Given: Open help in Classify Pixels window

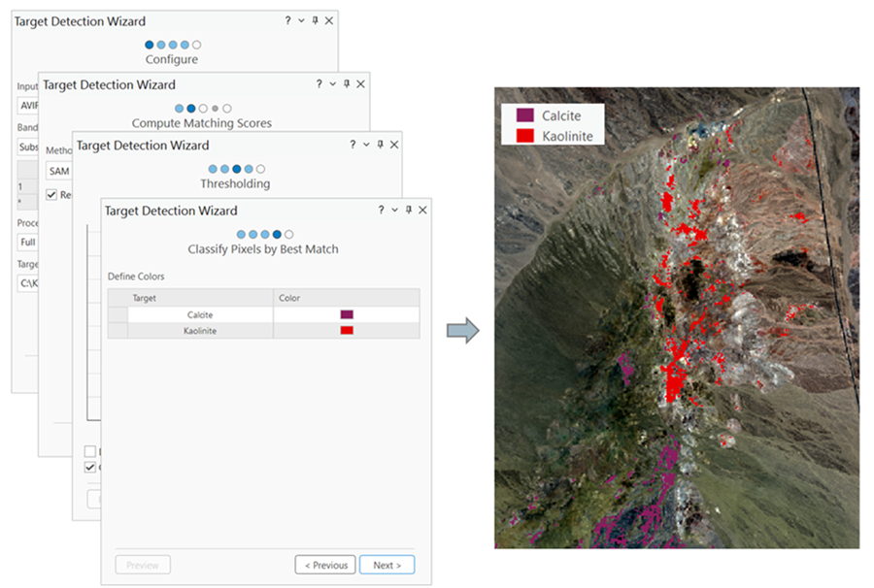Looking at the screenshot, I should (x=381, y=210).
